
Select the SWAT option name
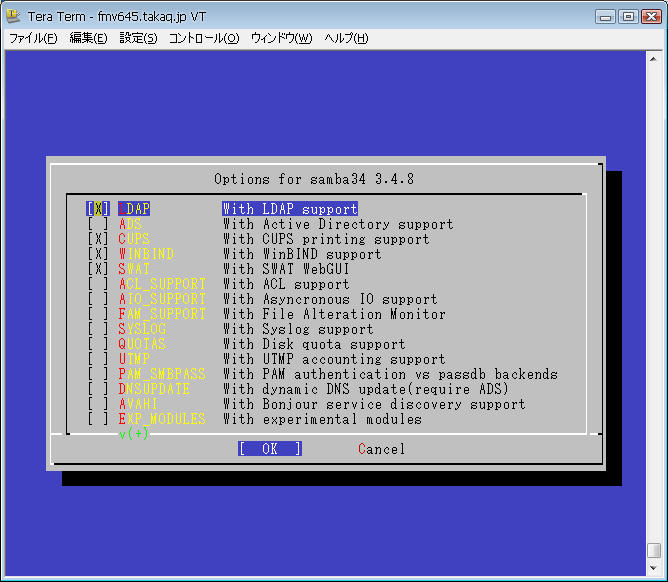tap(134, 269)
